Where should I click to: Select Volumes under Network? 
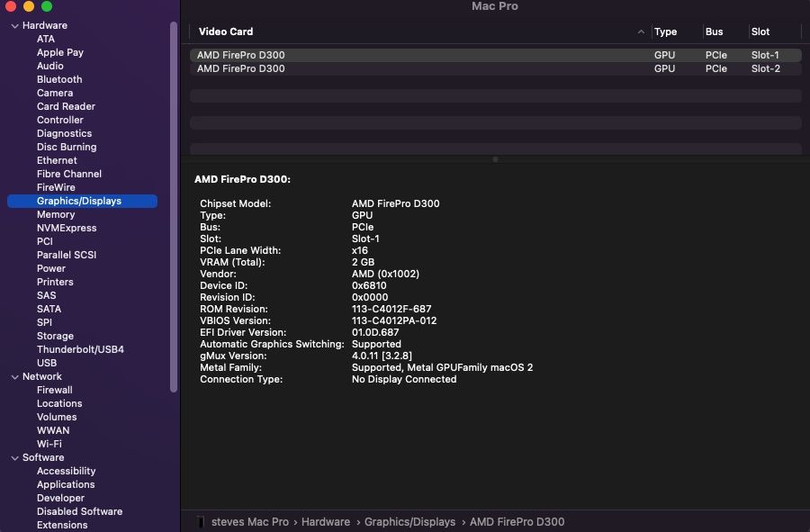(x=57, y=417)
